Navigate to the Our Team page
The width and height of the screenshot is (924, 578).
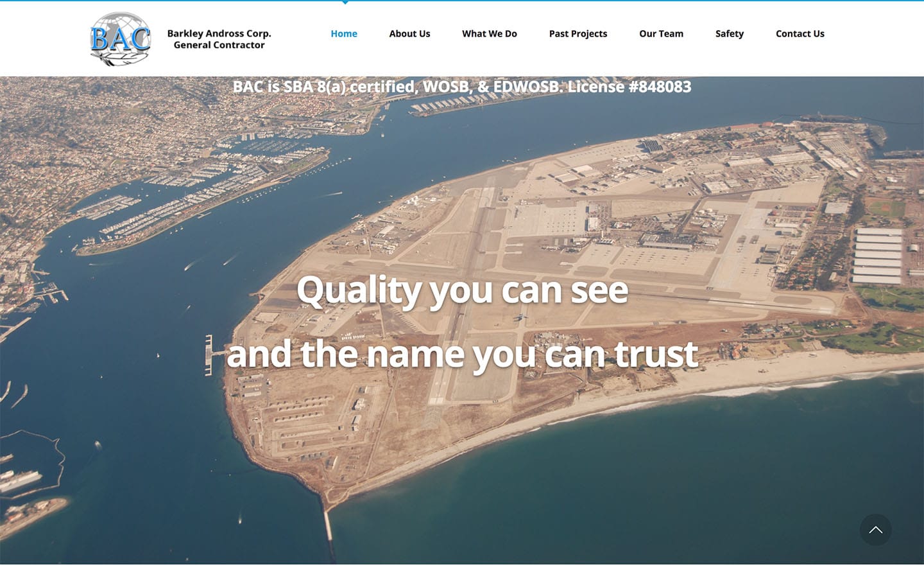tap(661, 33)
